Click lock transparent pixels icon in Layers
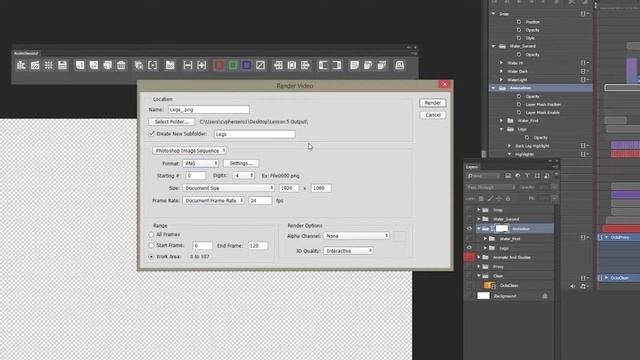The image size is (640, 360). pos(481,199)
